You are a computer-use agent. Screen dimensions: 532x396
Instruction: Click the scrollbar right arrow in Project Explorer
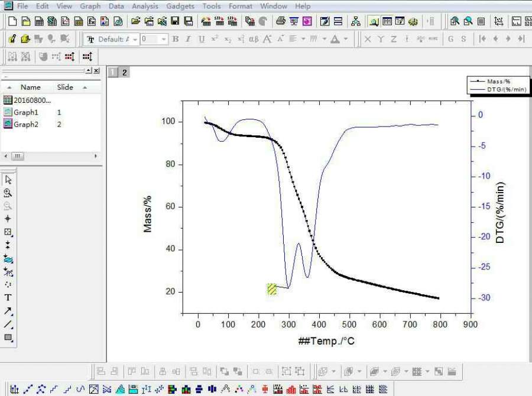point(96,156)
